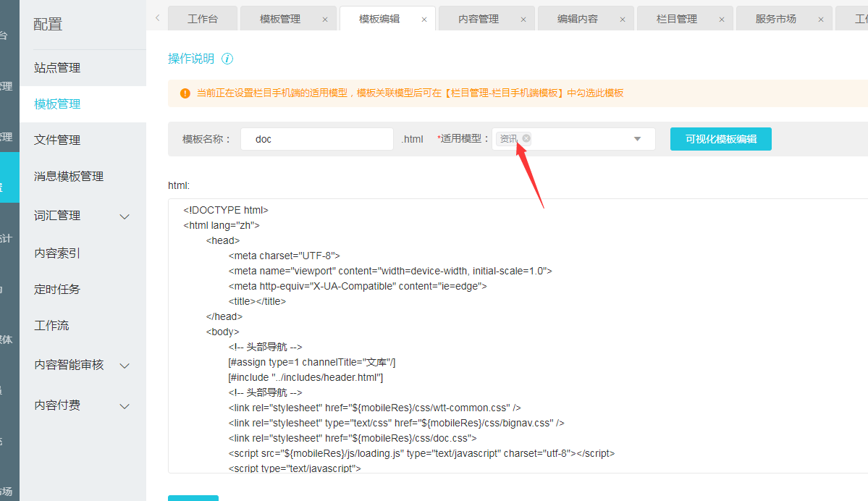Open 内容索引 in the sidebar
868x501 pixels.
click(83, 253)
